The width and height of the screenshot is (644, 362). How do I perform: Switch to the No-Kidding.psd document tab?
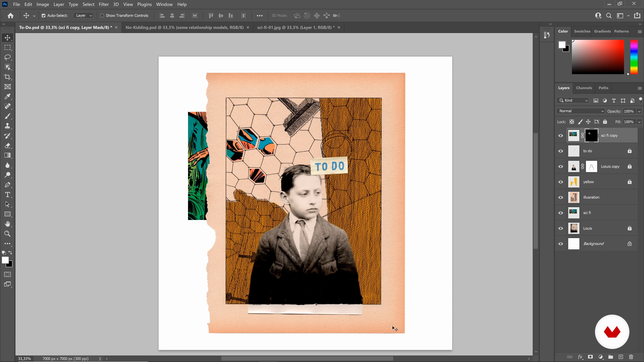[184, 27]
